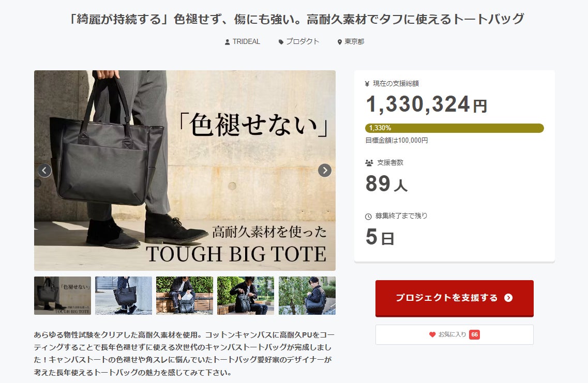Select second thumbnail of tote beside legs
588x383 pixels.
124,295
